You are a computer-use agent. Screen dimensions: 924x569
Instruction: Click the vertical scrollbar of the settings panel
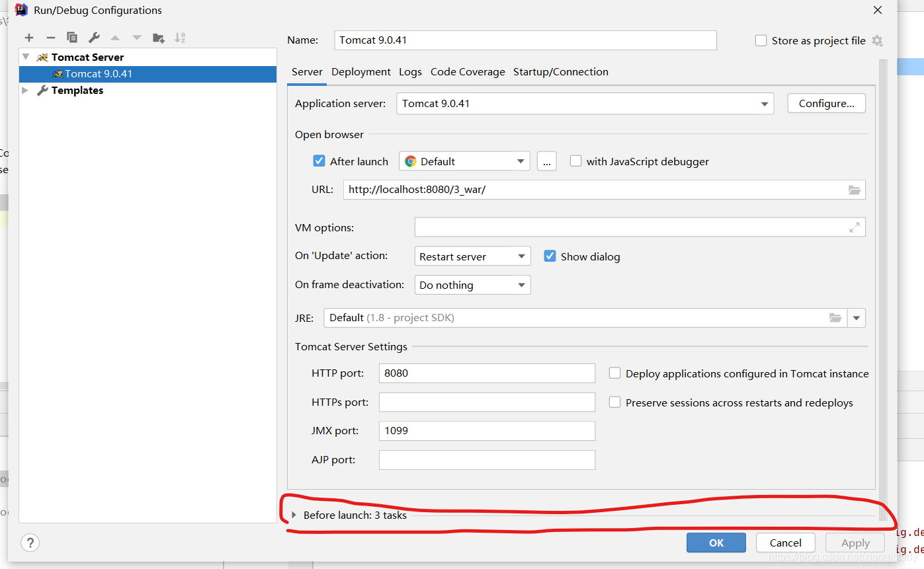[882, 289]
